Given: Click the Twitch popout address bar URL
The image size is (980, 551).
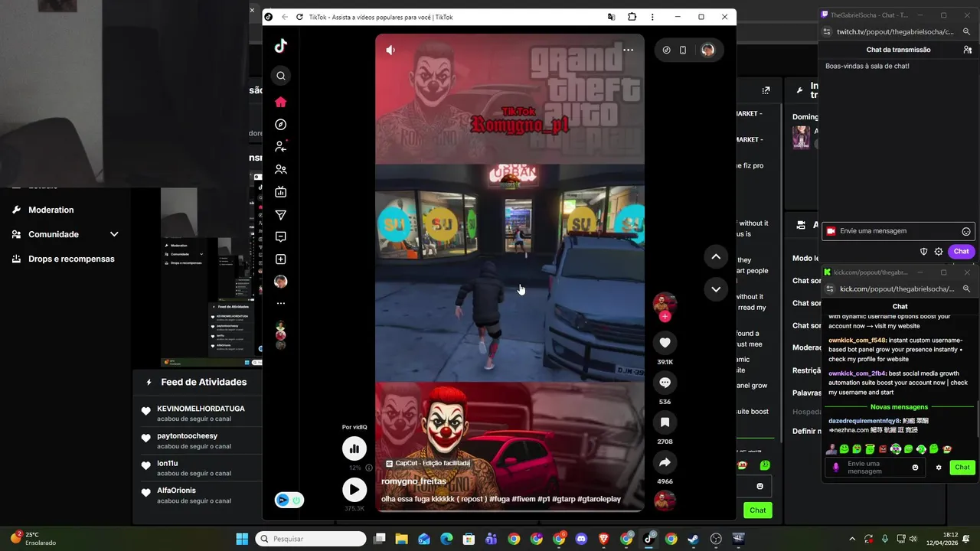Looking at the screenshot, I should (x=895, y=32).
